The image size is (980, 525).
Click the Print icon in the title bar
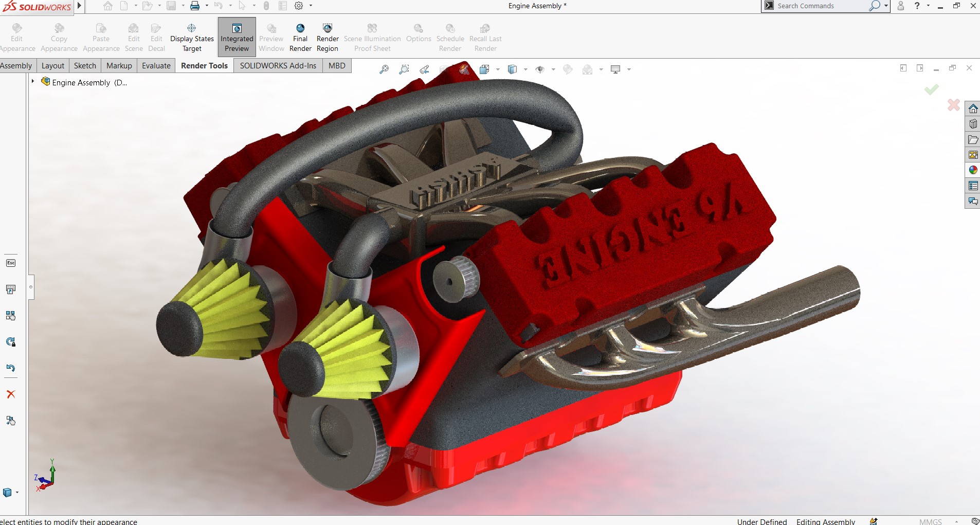(x=195, y=6)
